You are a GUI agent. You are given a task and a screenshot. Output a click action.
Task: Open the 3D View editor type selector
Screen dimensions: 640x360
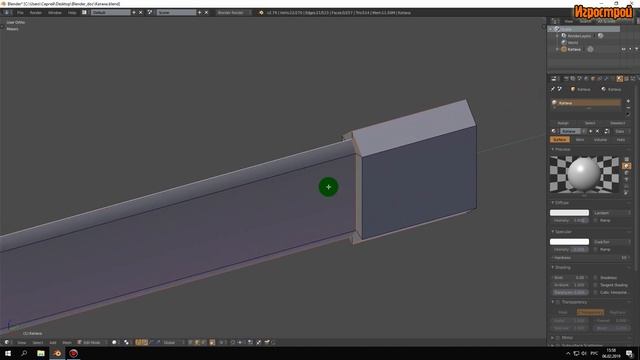click(x=7, y=342)
